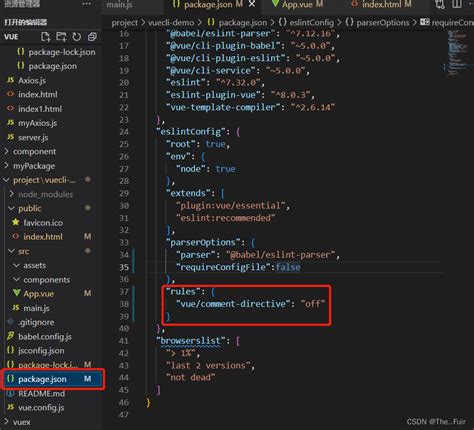Click the compare changes icon in the editor tab bar

coord(440,4)
